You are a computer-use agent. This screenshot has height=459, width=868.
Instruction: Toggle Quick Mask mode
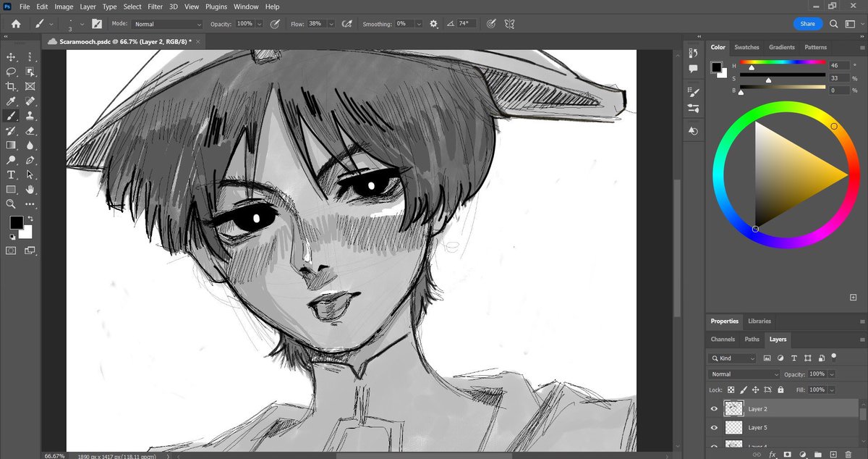tap(12, 250)
